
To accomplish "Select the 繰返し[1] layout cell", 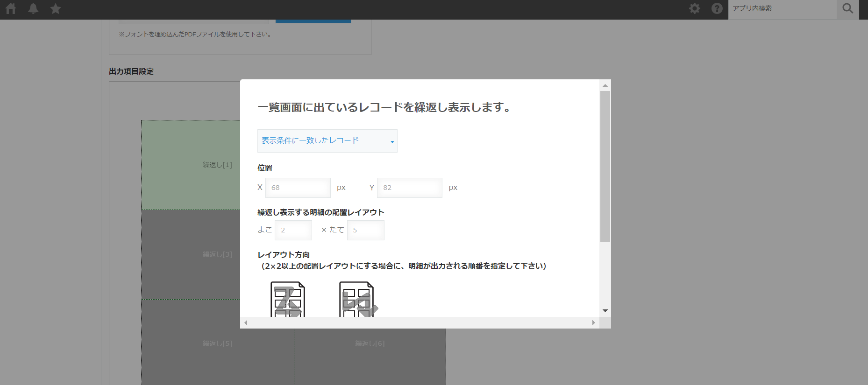I will [191, 165].
